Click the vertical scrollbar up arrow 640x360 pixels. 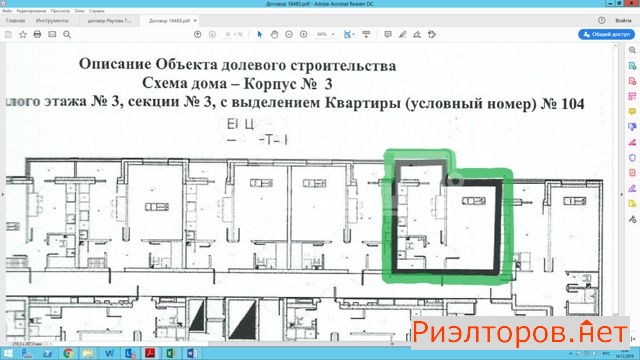click(615, 46)
